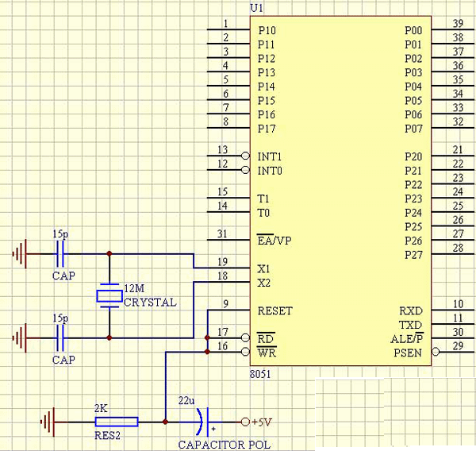This screenshot has width=476, height=451.
Task: Click the X2 pin name
Action: click(x=263, y=283)
